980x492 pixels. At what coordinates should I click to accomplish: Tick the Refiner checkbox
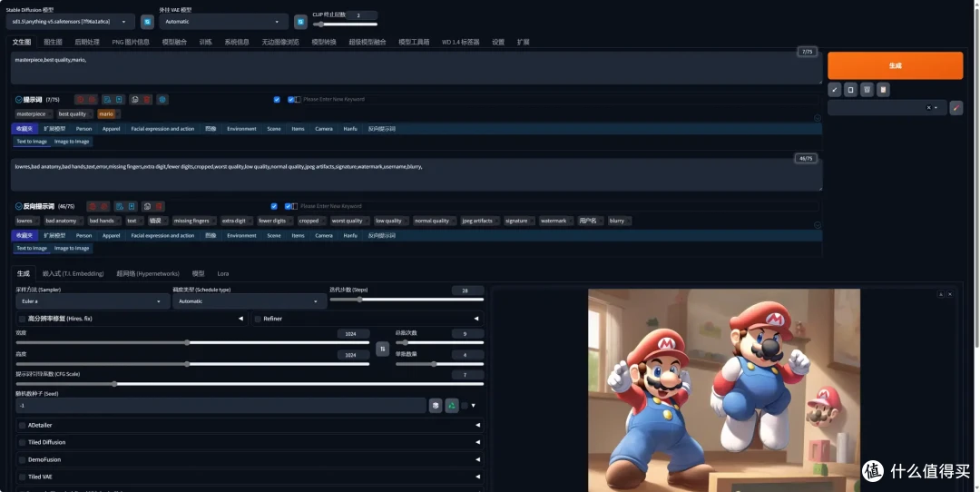[x=258, y=319]
